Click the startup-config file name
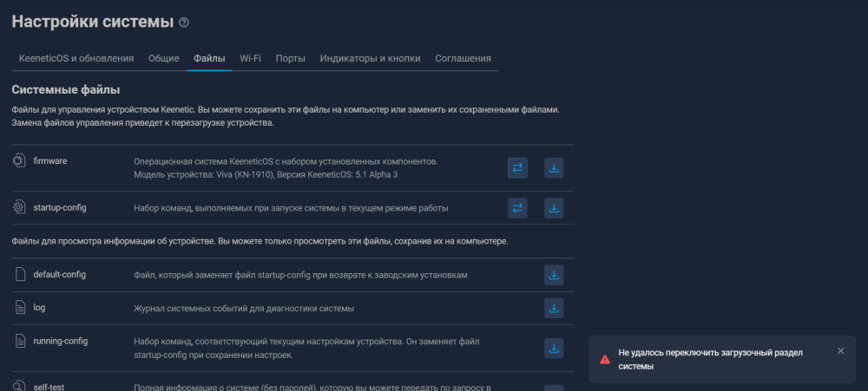 point(59,208)
